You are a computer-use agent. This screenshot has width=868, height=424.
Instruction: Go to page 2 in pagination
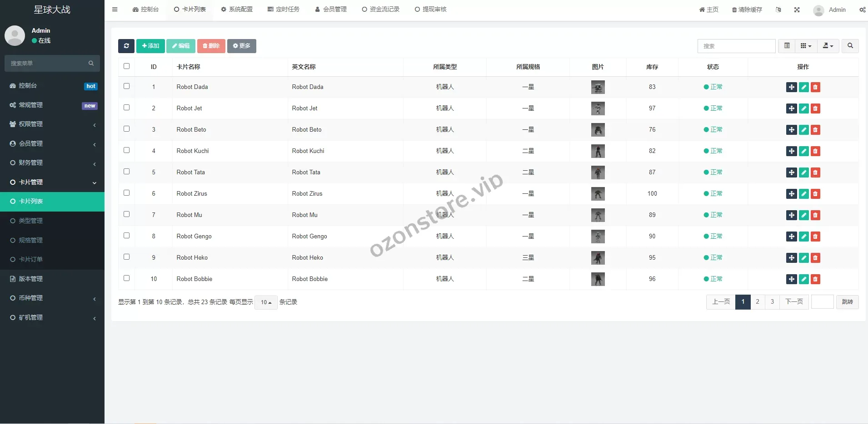(x=758, y=302)
